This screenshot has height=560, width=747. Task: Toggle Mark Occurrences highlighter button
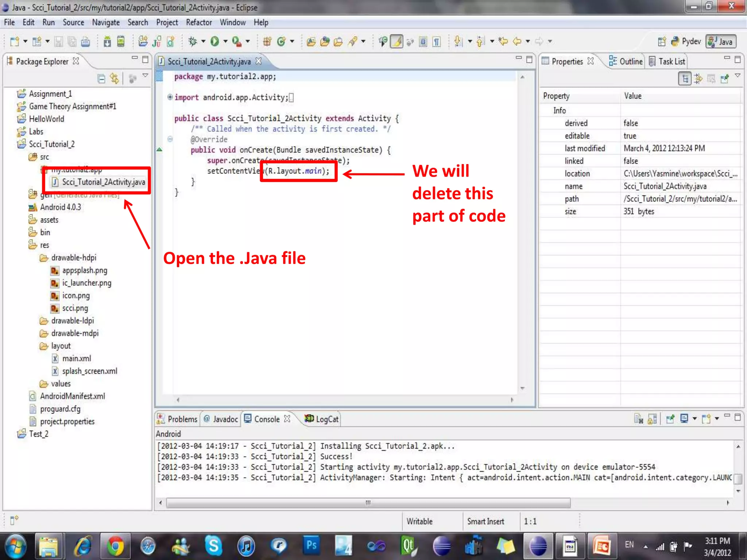(x=396, y=42)
